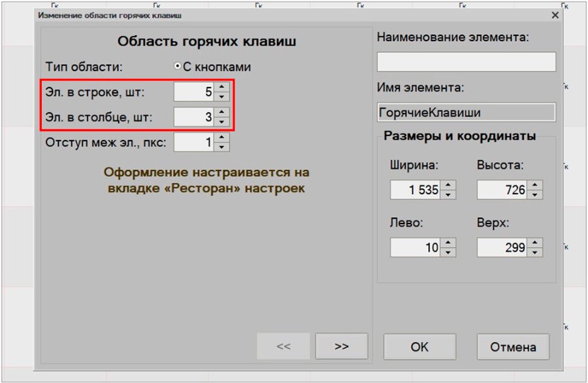Increase 'Отступ меж эл.' value with up arrow

221,137
